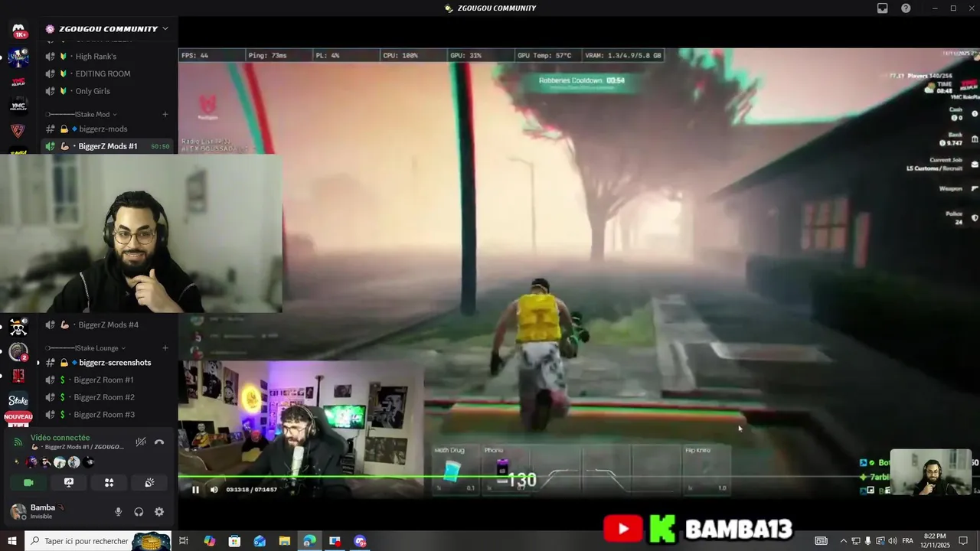The width and height of the screenshot is (980, 551).
Task: Open server with avatar showing 2 badge
Action: coord(18,352)
